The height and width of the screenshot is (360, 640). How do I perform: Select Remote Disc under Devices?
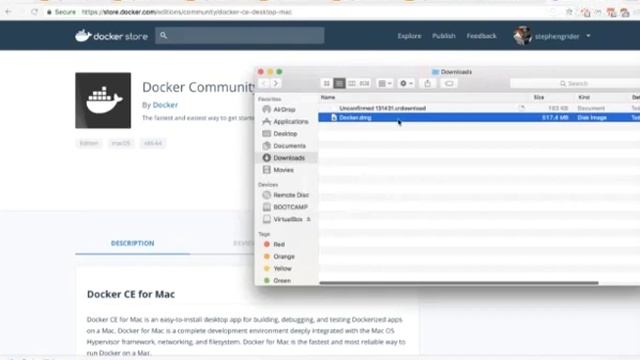click(x=291, y=195)
